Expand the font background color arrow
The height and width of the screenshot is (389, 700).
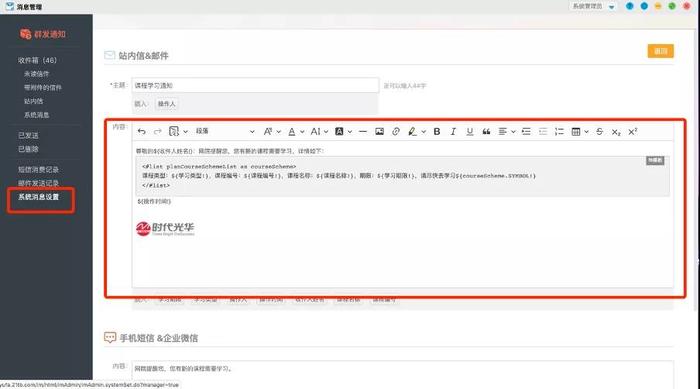click(x=350, y=132)
